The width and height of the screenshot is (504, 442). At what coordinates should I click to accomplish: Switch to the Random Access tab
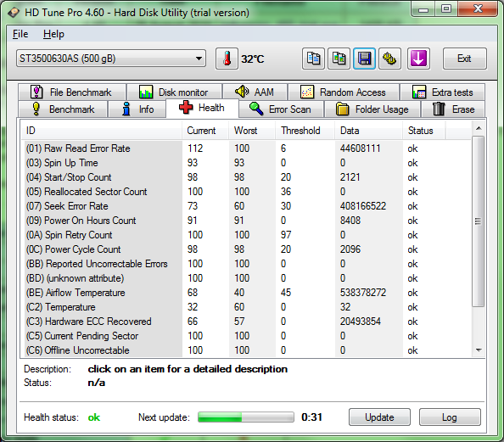click(x=344, y=92)
